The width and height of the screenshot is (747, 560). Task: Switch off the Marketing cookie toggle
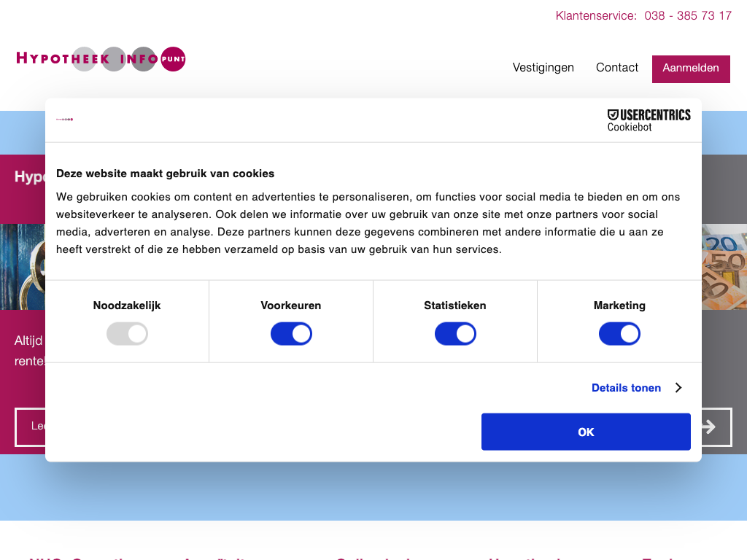click(x=619, y=335)
